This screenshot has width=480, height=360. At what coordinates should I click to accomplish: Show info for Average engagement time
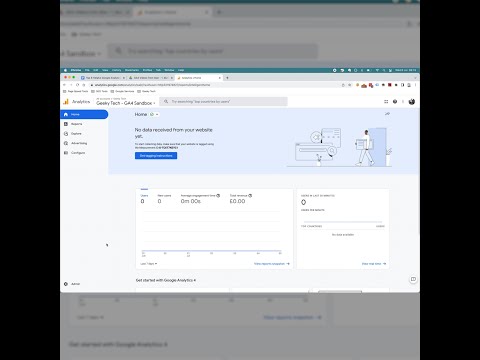pyautogui.click(x=218, y=196)
